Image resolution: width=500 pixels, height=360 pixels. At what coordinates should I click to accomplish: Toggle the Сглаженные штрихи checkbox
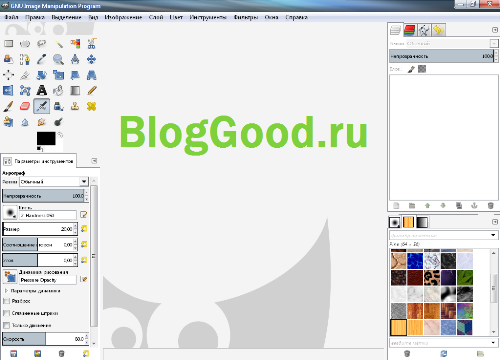click(6, 313)
